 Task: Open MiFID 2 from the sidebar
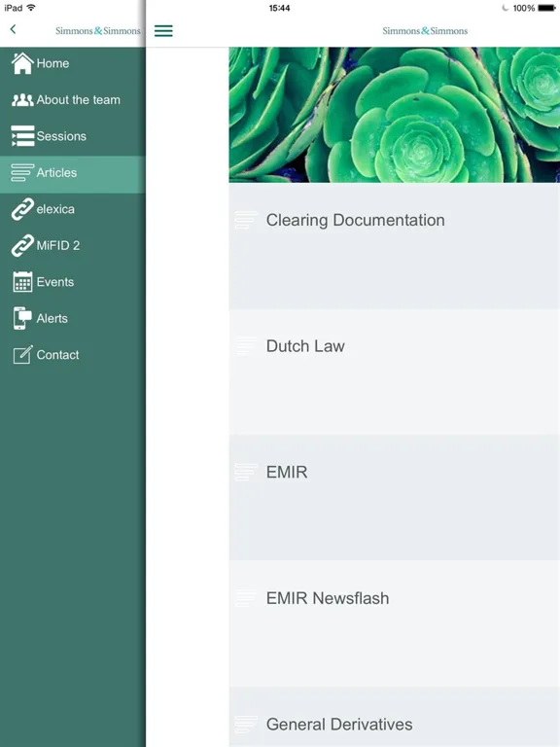(x=73, y=245)
